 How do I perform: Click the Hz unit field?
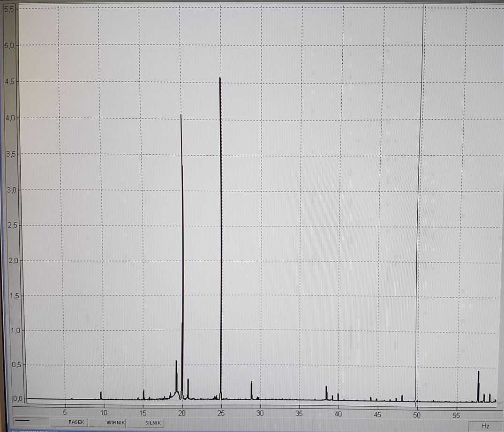point(485,426)
